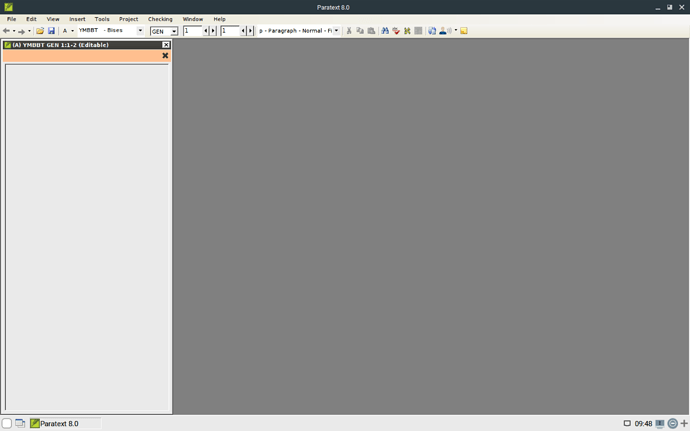
Task: Click the Open project folder icon
Action: point(40,31)
